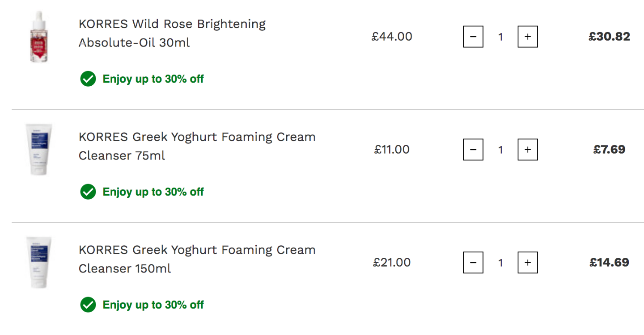Open Greek Yoghurt Foaming Cream Cleanser 75ml link

tap(197, 146)
